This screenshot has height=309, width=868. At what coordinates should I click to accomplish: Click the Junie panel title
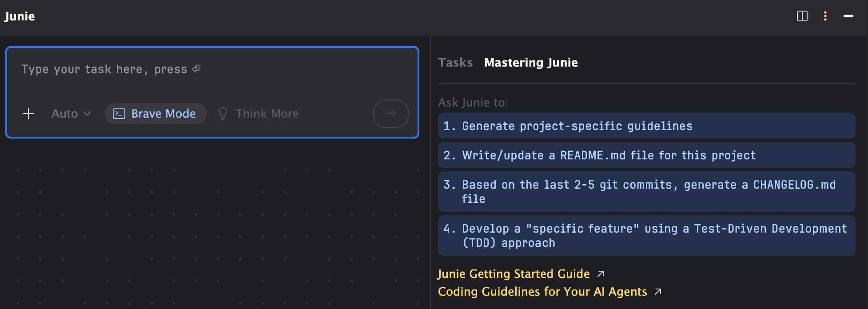coord(20,16)
